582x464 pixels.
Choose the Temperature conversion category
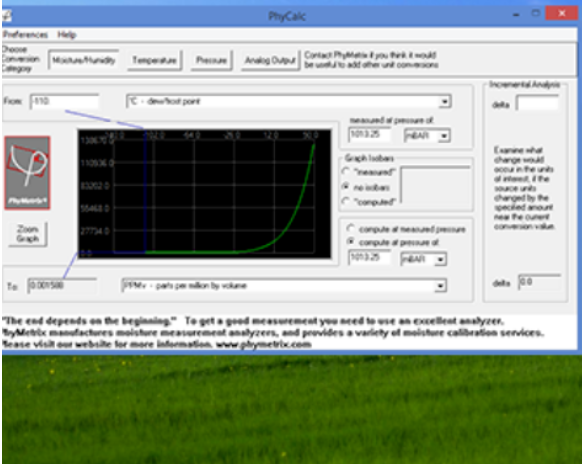click(154, 60)
